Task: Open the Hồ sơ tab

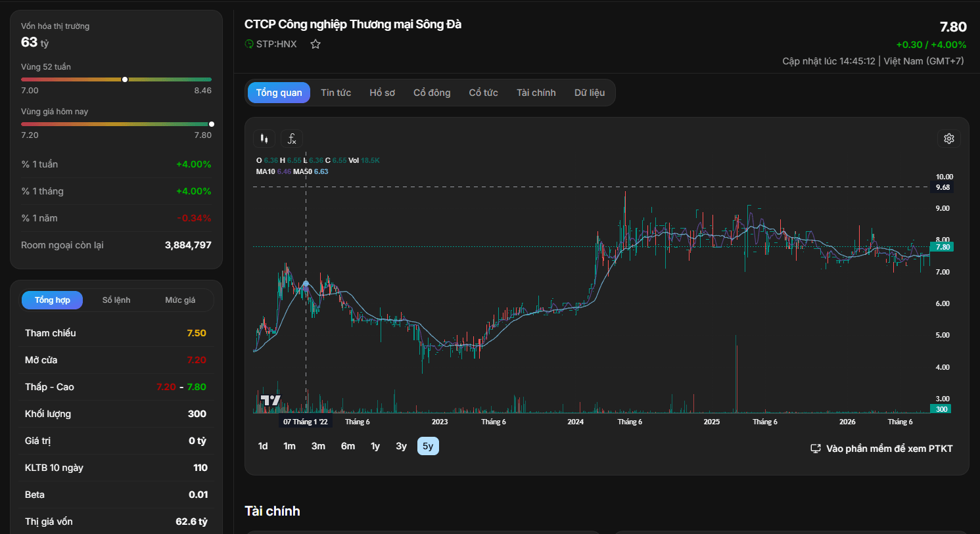Action: point(382,93)
